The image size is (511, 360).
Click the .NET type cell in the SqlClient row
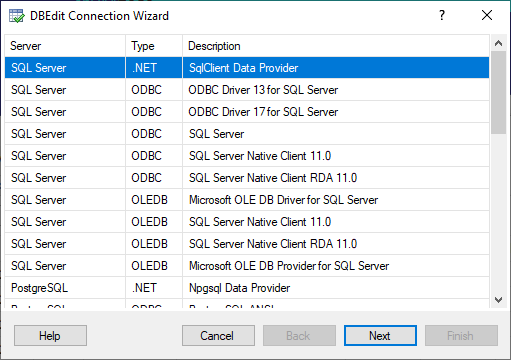pyautogui.click(x=154, y=68)
